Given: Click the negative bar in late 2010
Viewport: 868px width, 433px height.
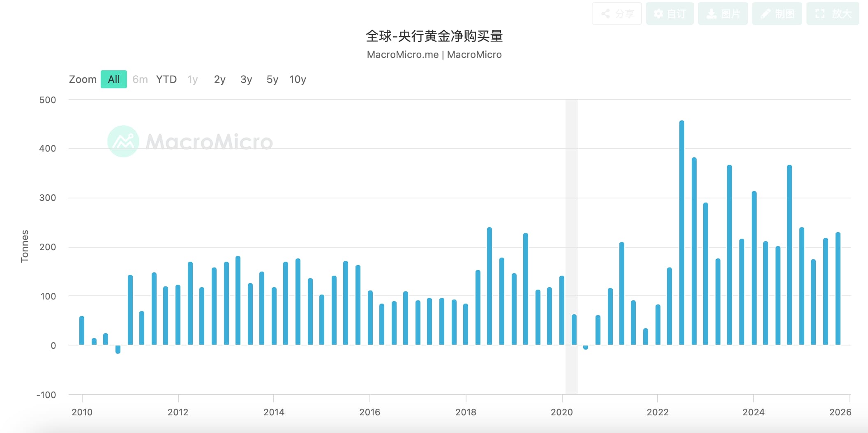Looking at the screenshot, I should pos(118,349).
